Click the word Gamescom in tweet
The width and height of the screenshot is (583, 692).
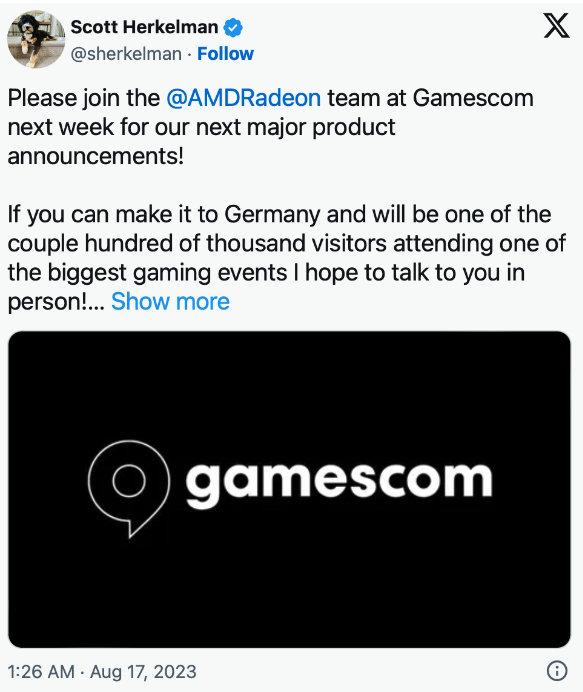[474, 98]
